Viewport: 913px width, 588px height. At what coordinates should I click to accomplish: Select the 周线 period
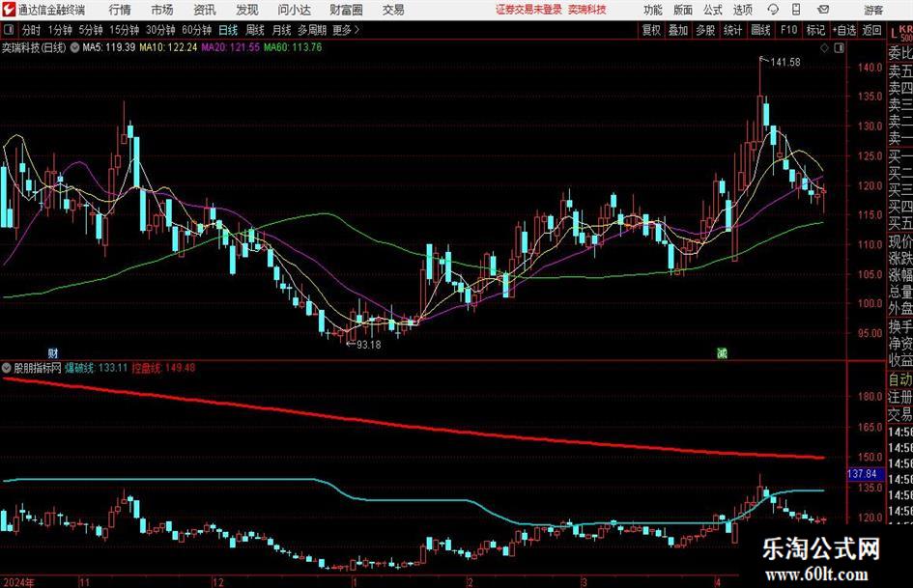click(x=254, y=30)
